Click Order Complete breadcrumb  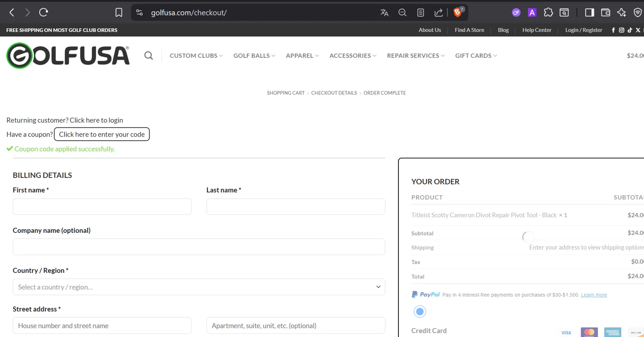click(385, 93)
